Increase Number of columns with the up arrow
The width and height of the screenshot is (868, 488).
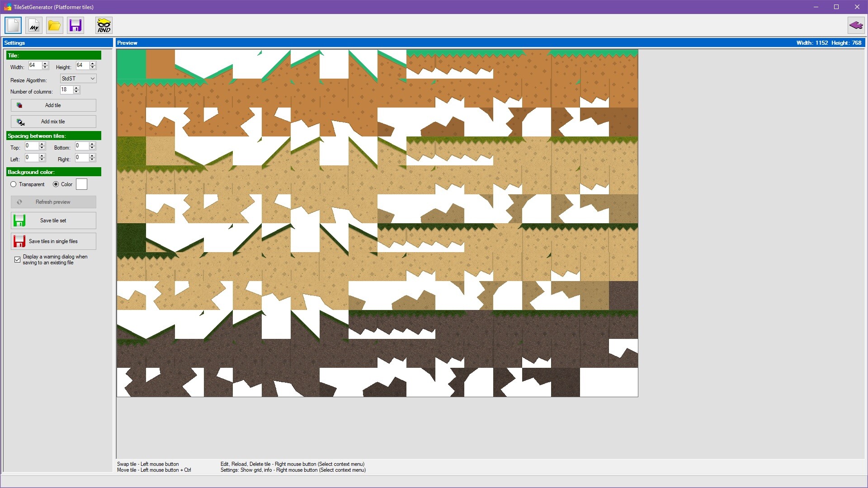point(77,88)
